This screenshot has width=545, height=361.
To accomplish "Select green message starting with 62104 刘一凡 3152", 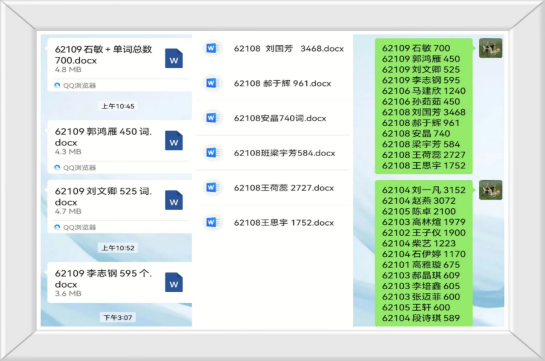I will (x=424, y=253).
